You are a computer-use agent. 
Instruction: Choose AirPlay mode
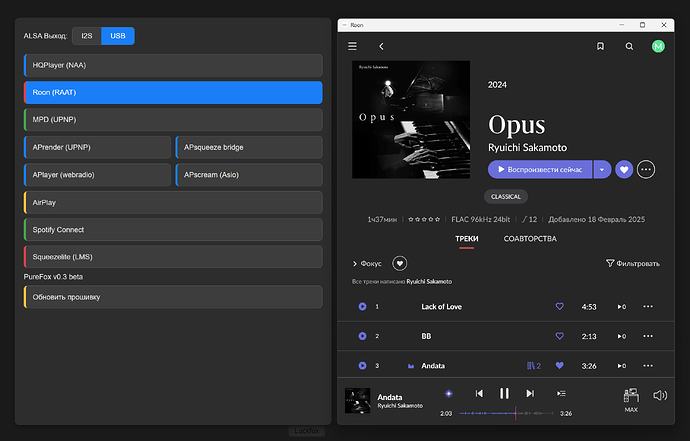[x=173, y=202]
